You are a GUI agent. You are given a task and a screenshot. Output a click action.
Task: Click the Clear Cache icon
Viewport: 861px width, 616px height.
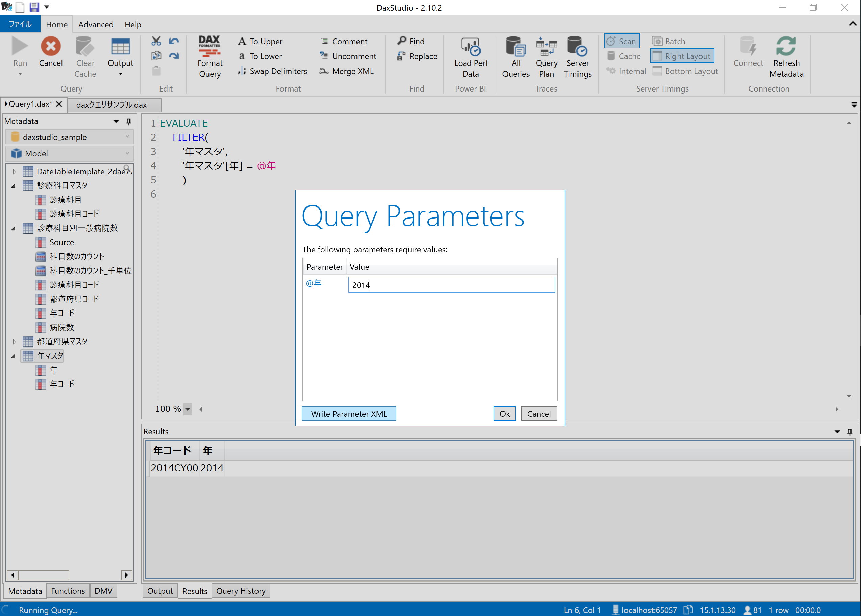tap(84, 46)
